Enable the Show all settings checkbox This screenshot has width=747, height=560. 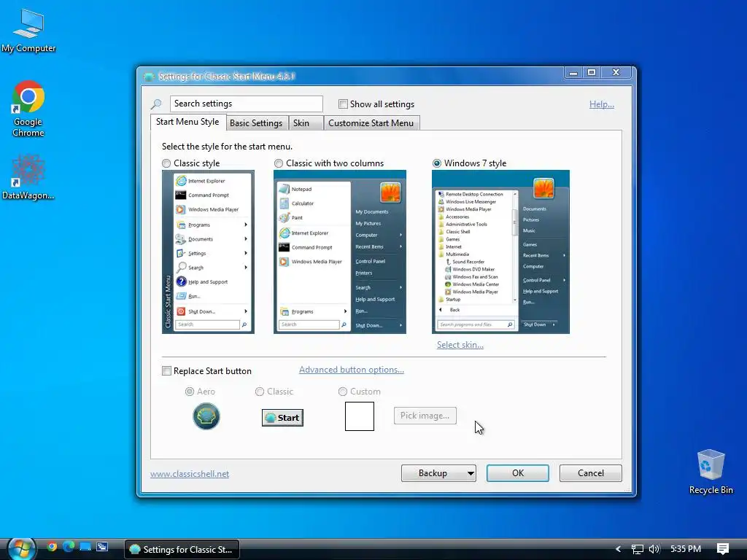[343, 104]
